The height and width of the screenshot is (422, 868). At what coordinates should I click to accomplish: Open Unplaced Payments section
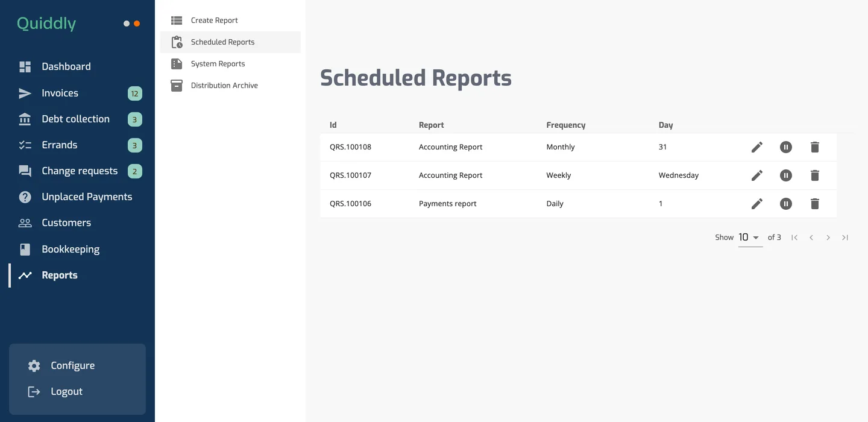click(x=87, y=197)
